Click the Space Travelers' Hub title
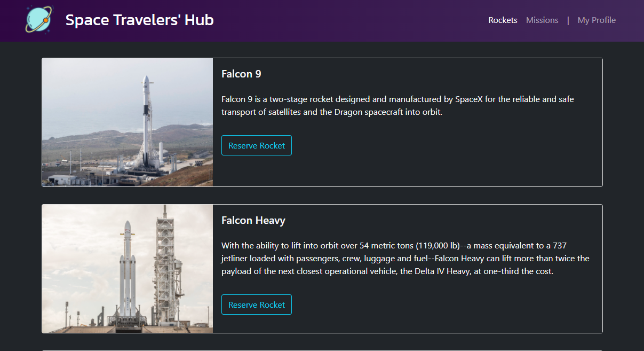 point(139,20)
